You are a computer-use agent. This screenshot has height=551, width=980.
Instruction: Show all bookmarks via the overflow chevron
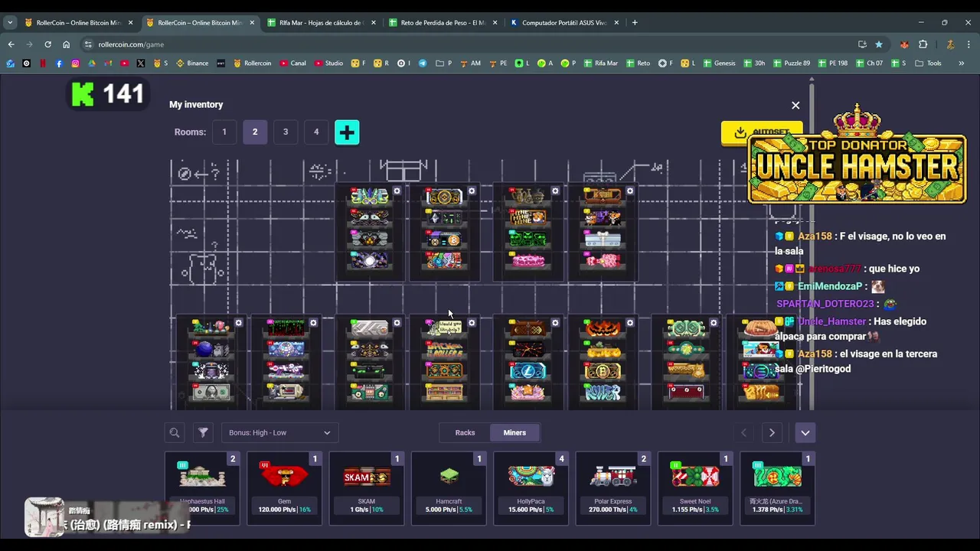(961, 63)
